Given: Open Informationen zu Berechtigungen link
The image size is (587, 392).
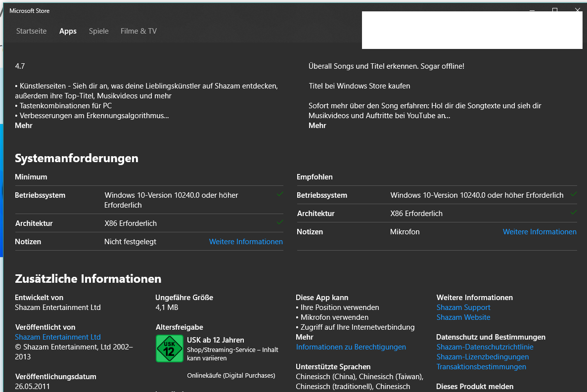Looking at the screenshot, I should point(351,347).
